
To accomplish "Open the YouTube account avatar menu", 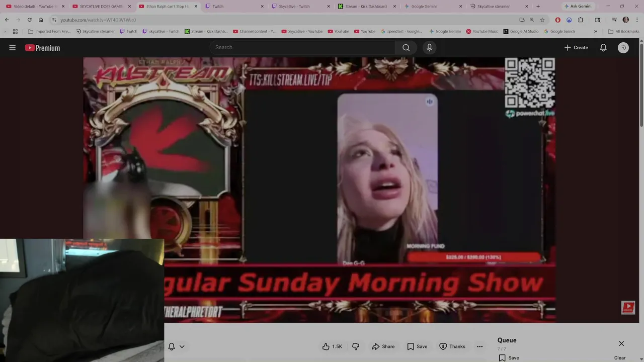I will pos(623,48).
